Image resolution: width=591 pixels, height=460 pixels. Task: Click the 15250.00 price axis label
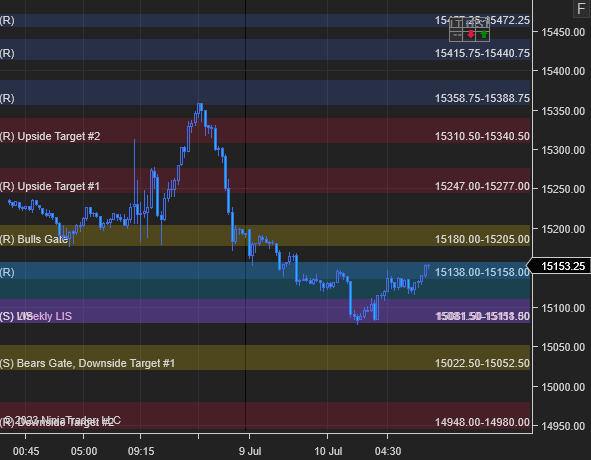(563, 189)
